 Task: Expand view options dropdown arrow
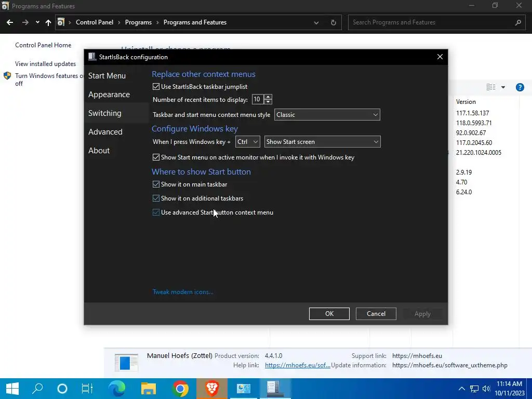click(503, 87)
